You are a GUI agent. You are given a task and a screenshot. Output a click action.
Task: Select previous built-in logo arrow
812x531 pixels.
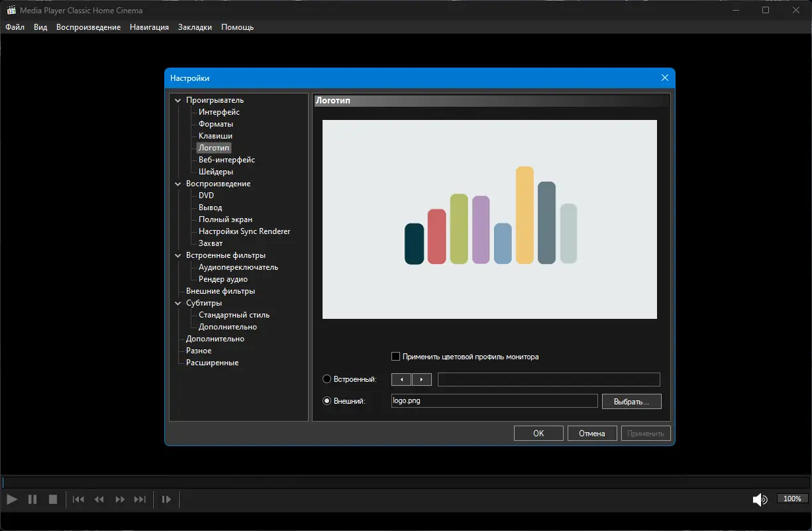401,379
